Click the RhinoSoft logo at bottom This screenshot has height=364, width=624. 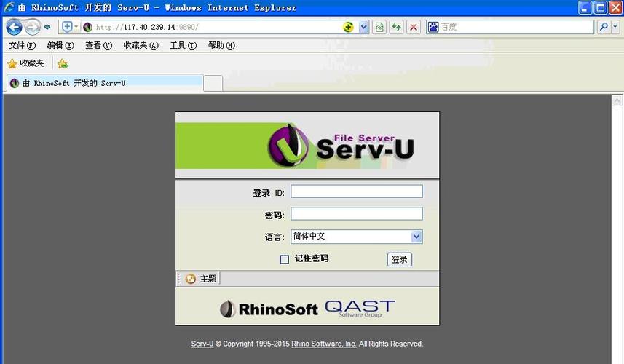point(269,309)
